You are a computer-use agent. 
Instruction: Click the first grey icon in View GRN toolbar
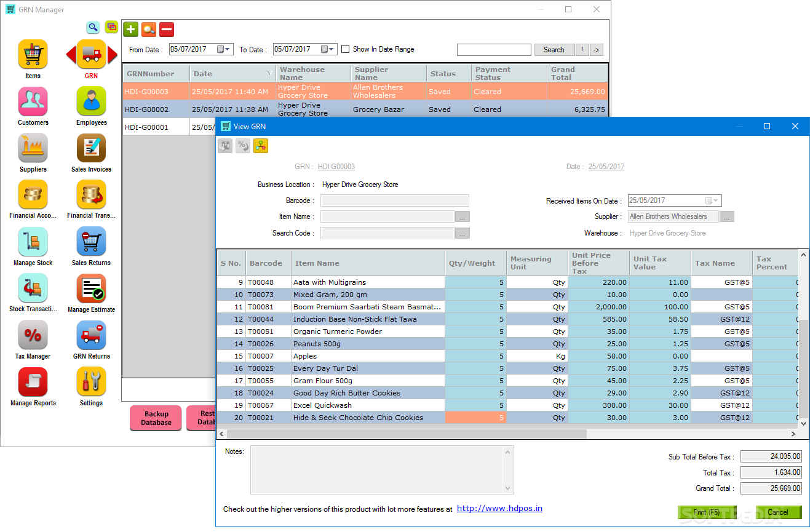(225, 146)
